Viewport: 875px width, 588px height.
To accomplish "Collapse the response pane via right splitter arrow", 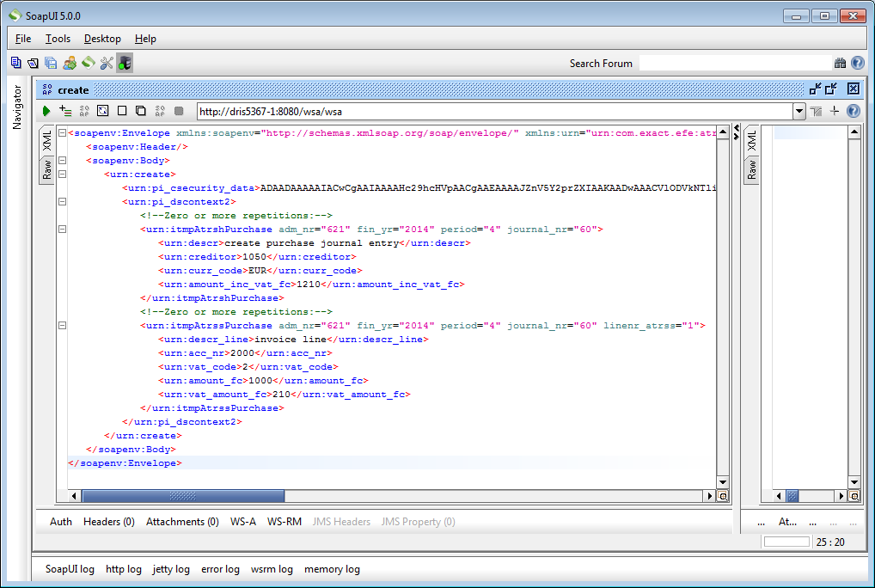I will click(736, 136).
